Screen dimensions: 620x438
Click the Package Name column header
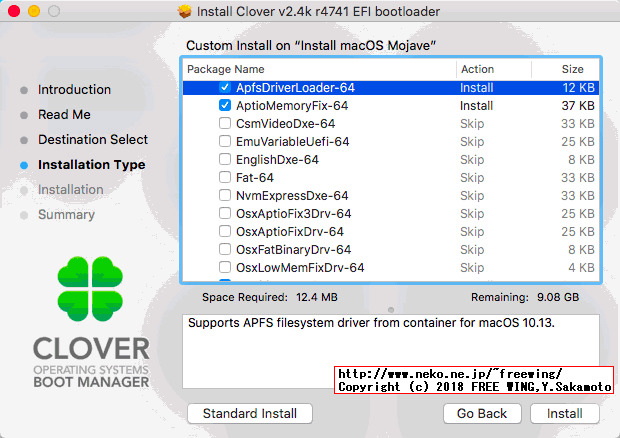226,69
